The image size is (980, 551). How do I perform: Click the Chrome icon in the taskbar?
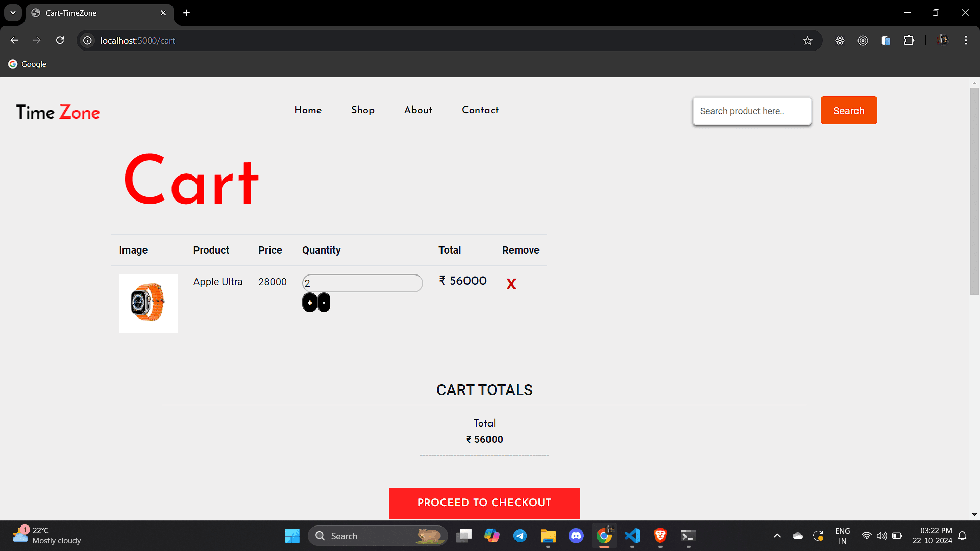coord(604,536)
